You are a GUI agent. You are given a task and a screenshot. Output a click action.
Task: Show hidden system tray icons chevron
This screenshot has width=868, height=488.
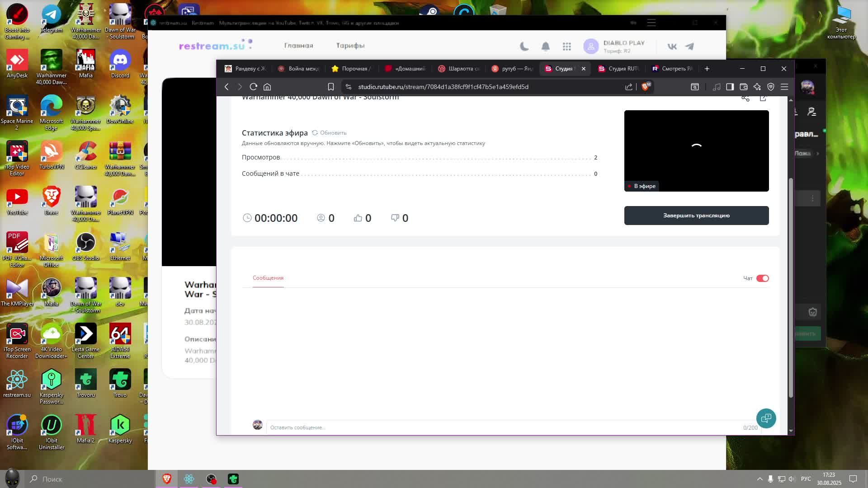point(759,479)
